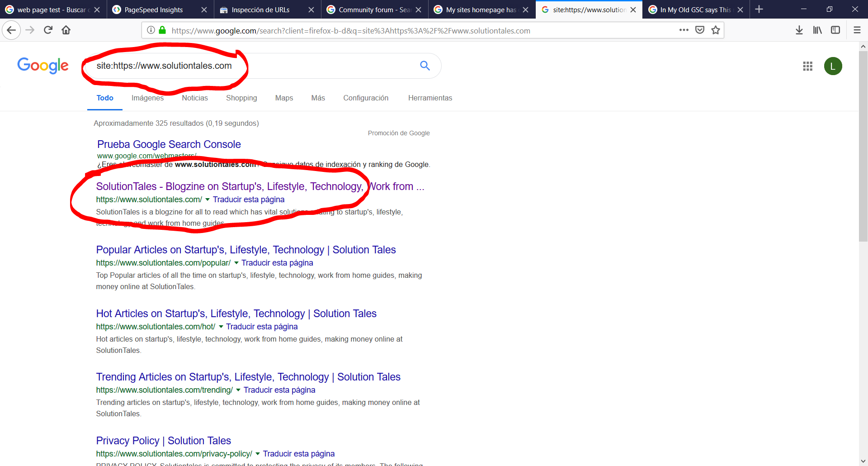868x466 pixels.
Task: Open Prueba Google Search Console link
Action: click(169, 144)
